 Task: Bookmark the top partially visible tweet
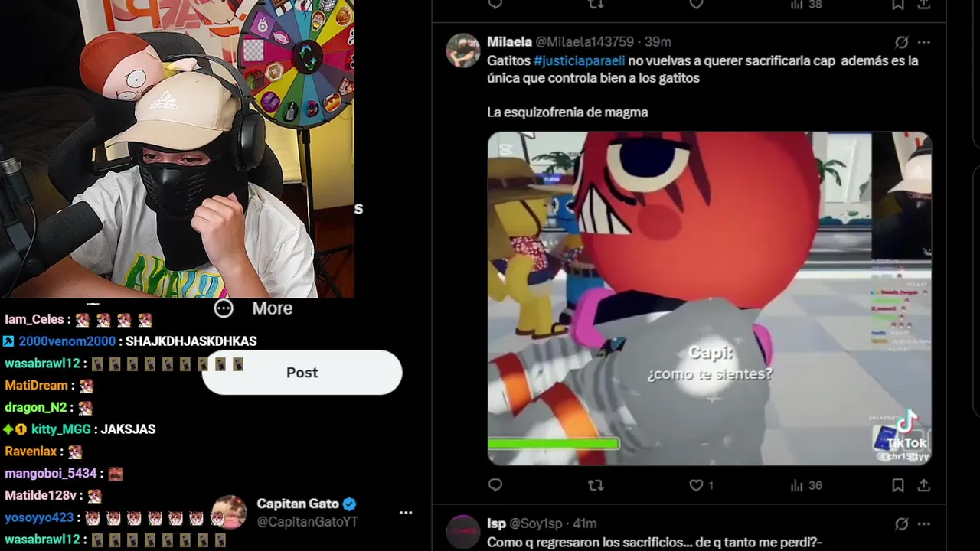898,4
